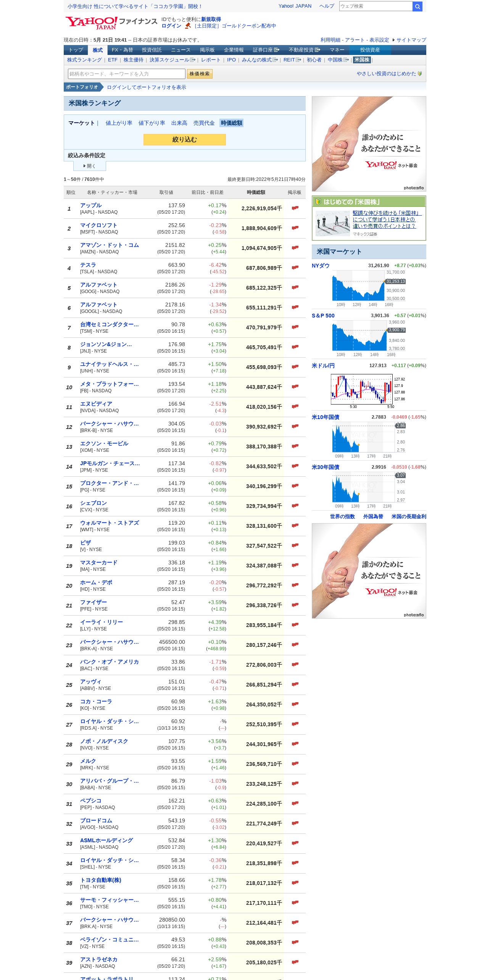Open the 米10年国債 chart heading link
Viewport: 490px width, 980px height.
pyautogui.click(x=326, y=417)
